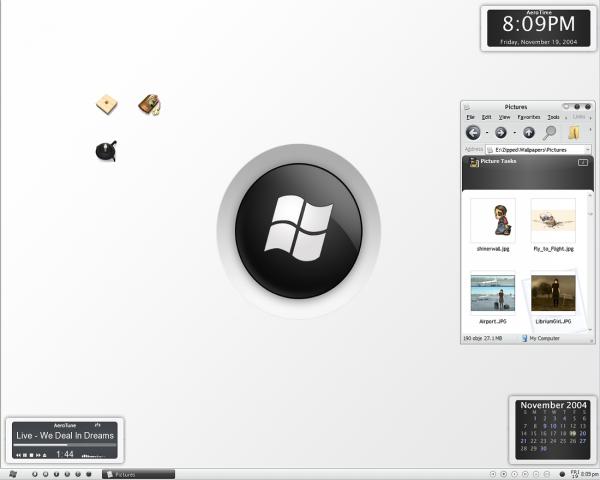Screen dimensions: 600x480
Task: Select the Airport.JPG thumbnail
Action: pos(493,293)
